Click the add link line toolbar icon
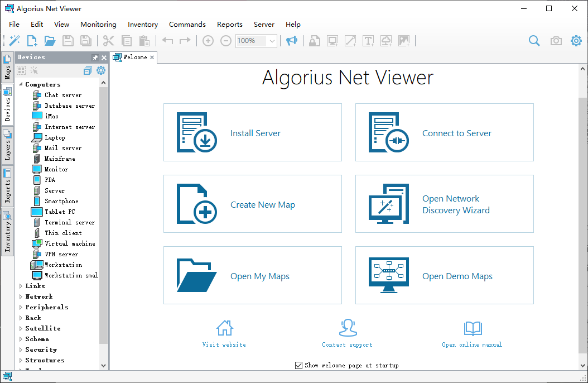This screenshot has width=588, height=383. (350, 41)
